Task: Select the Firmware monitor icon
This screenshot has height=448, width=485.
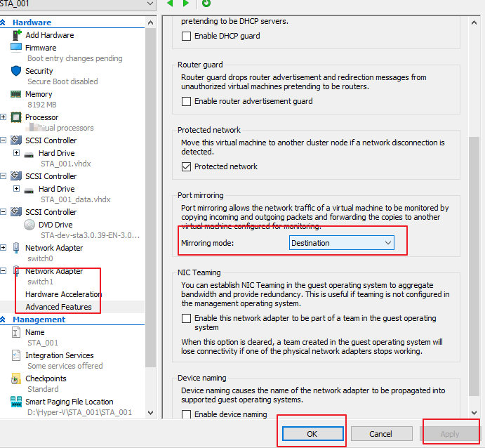Action: coord(16,48)
